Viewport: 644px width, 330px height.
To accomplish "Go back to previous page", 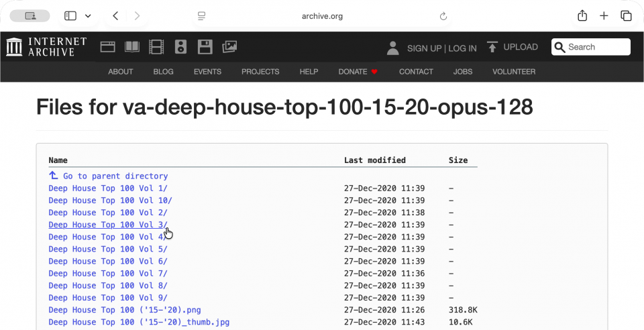I will pos(115,16).
